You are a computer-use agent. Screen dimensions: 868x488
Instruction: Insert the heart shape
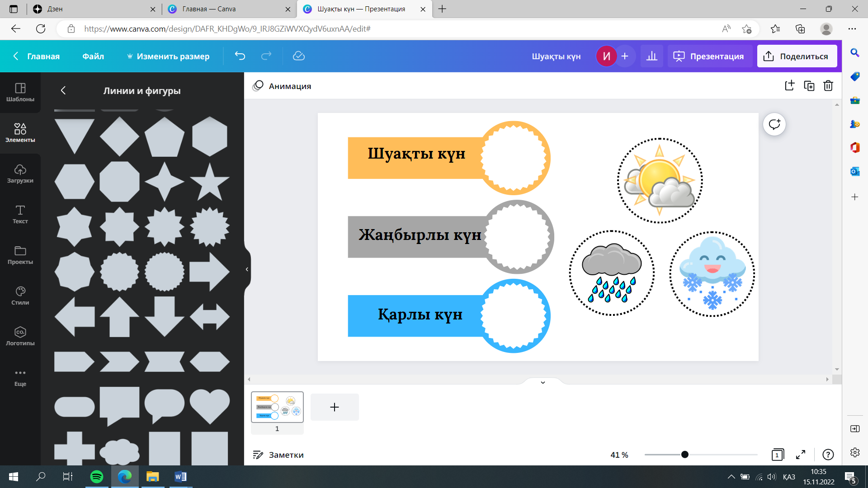coord(209,406)
